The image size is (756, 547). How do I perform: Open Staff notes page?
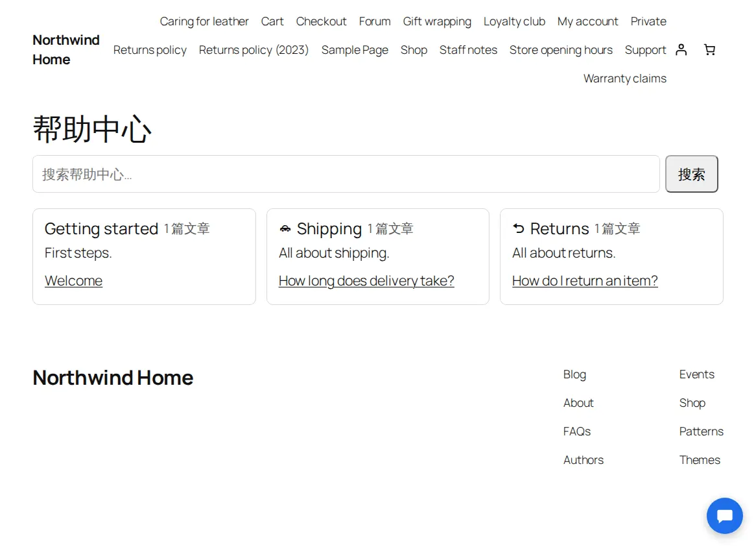point(468,50)
